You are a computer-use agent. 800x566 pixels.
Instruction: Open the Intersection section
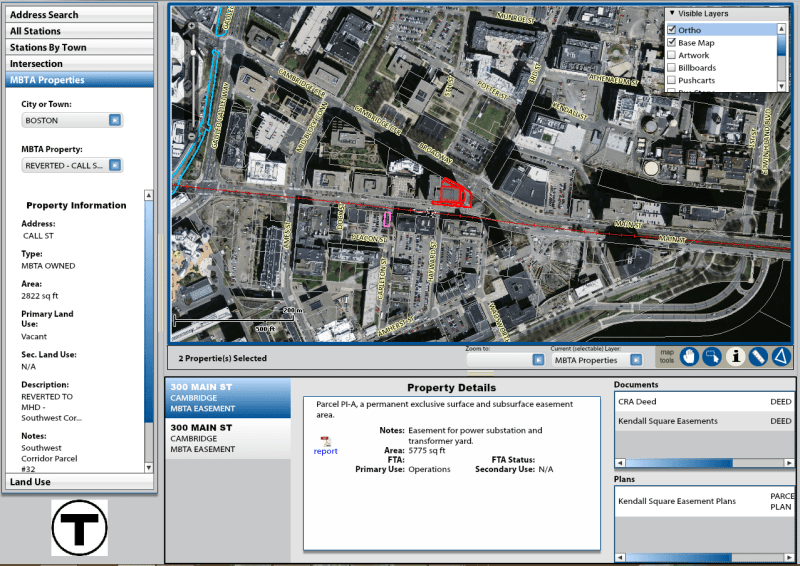coord(80,64)
